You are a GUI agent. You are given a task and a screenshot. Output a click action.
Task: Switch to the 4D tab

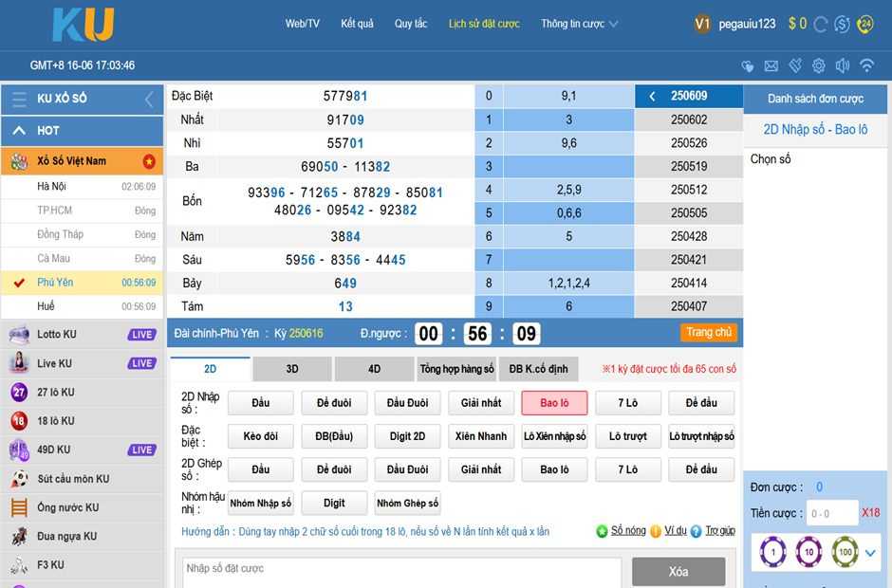[374, 369]
